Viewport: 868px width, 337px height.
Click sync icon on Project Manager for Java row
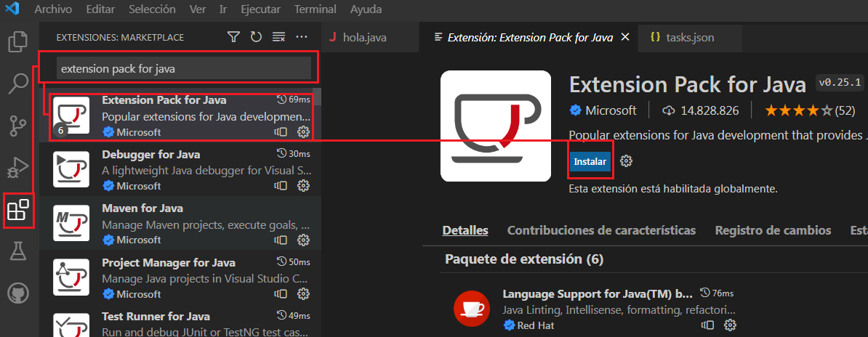tap(281, 293)
